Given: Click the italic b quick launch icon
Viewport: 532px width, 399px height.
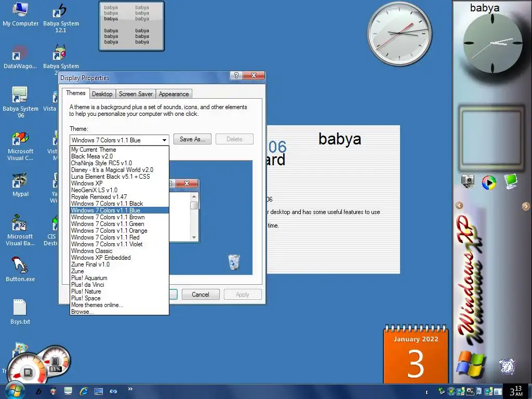Looking at the screenshot, I should point(38,391).
